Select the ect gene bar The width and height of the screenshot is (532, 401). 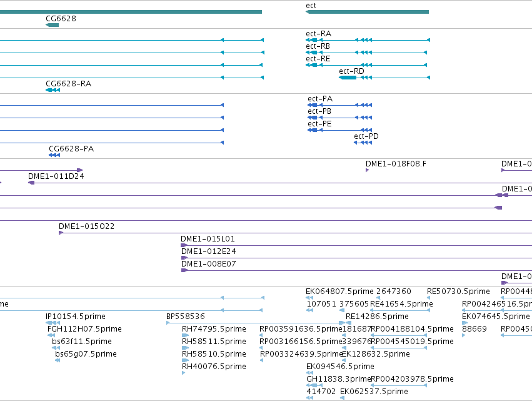(x=367, y=12)
